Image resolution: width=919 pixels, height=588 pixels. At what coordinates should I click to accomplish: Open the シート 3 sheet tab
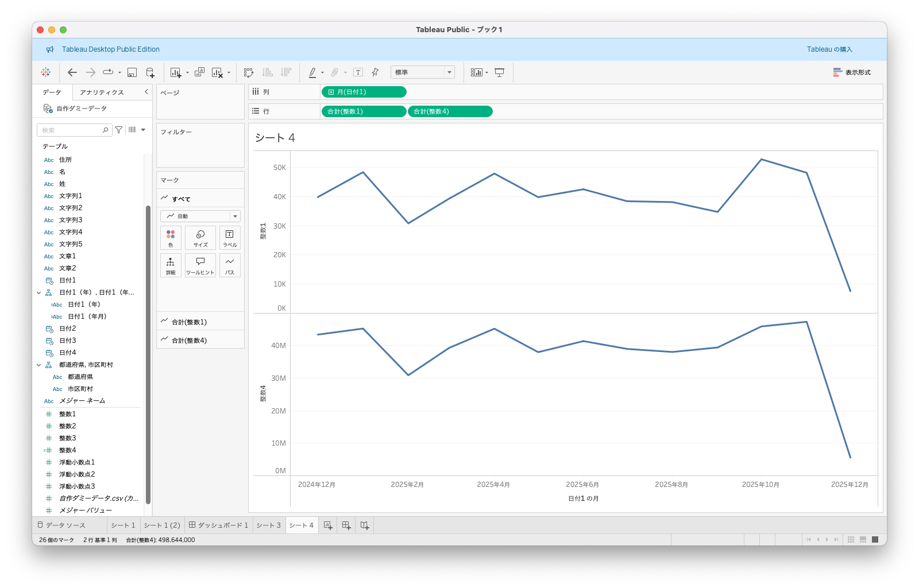click(x=268, y=525)
